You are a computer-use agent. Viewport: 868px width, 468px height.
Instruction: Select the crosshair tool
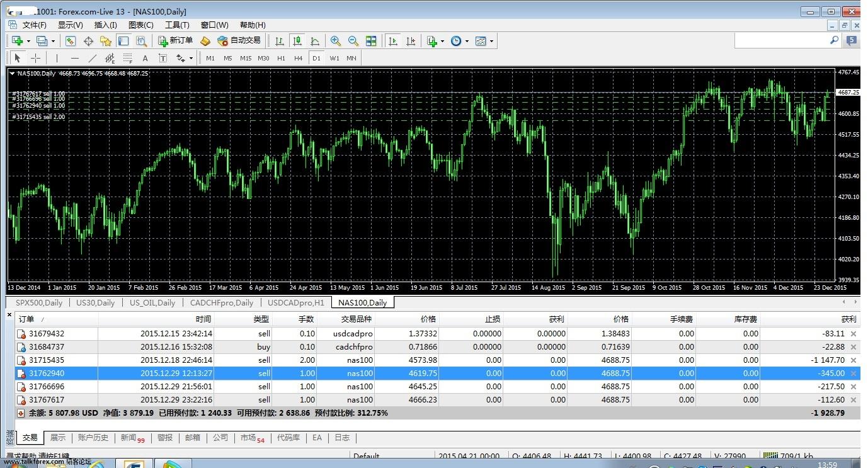[36, 58]
